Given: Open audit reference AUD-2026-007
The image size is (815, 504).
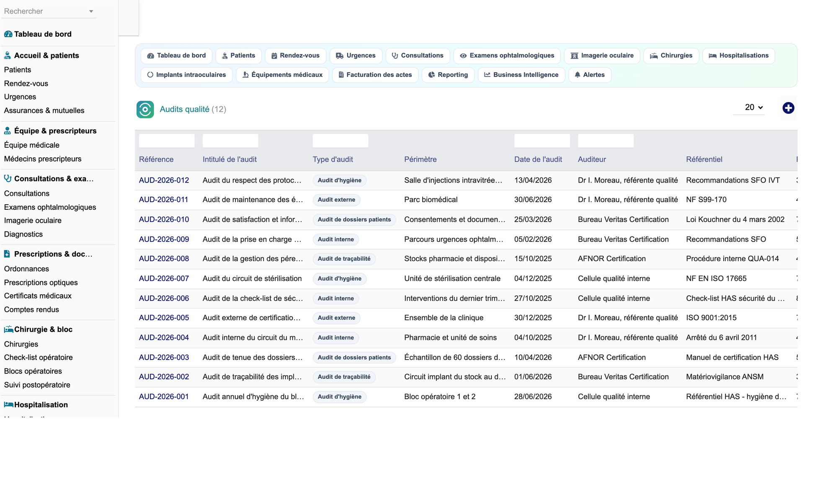Looking at the screenshot, I should pos(164,279).
